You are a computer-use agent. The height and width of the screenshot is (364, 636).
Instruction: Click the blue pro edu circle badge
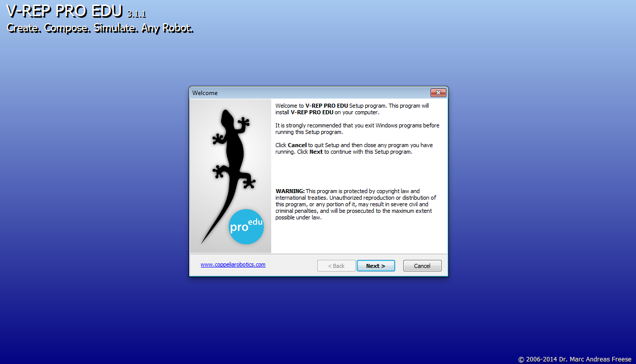point(246,226)
